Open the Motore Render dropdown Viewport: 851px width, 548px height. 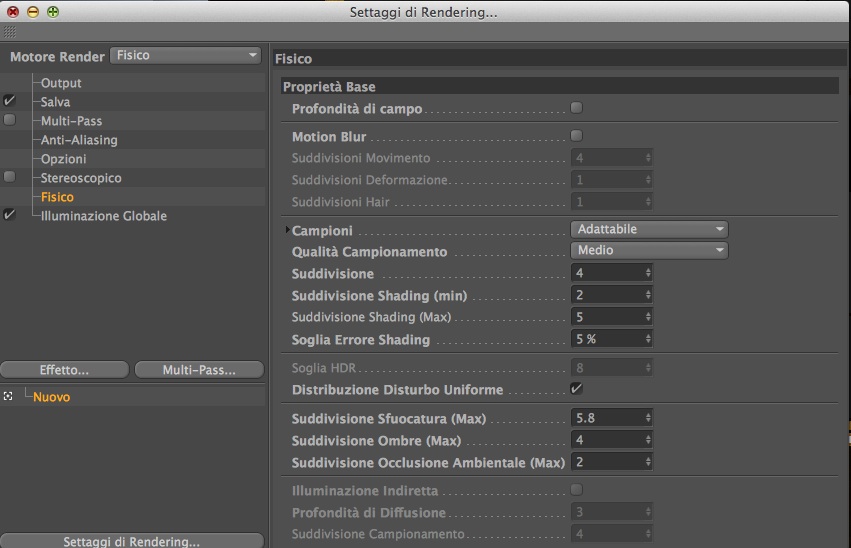click(185, 56)
